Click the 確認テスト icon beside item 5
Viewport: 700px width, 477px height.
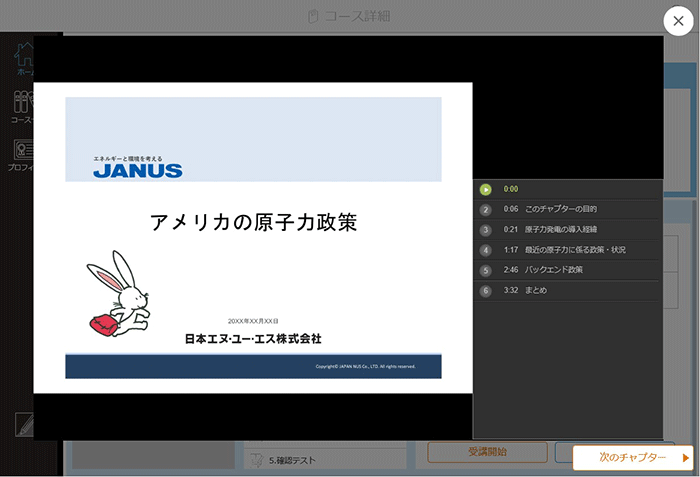(257, 460)
